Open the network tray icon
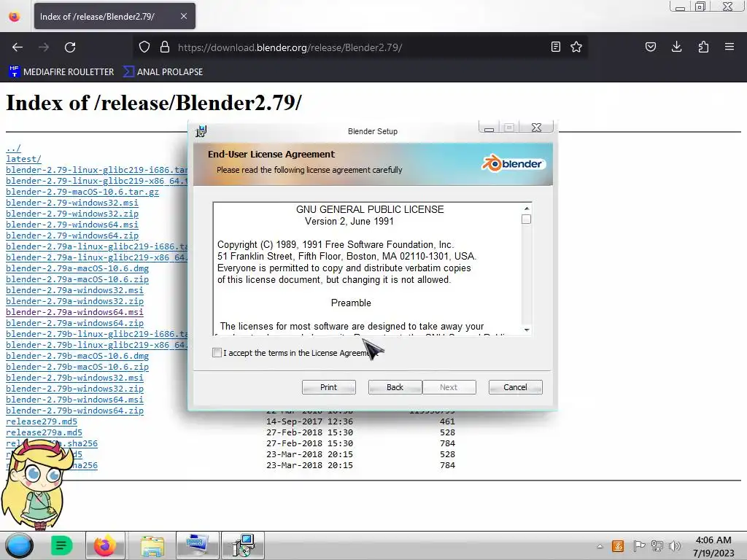The image size is (747, 560). point(657,546)
